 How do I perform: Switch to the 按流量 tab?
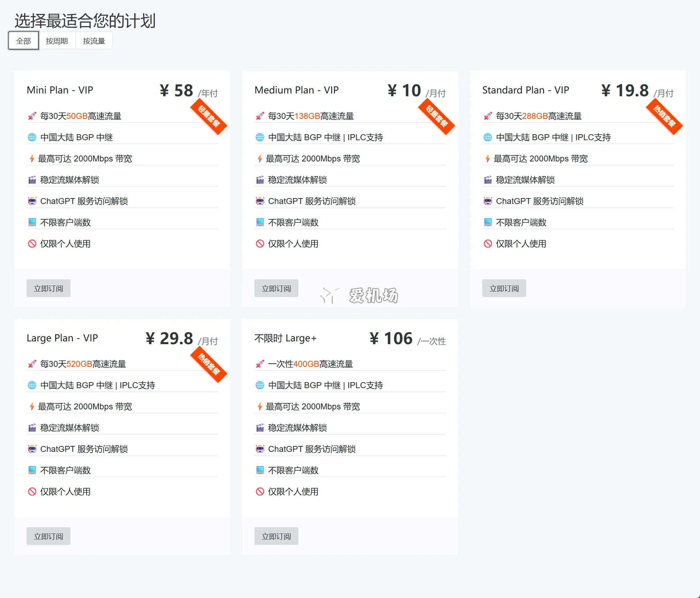click(x=94, y=40)
